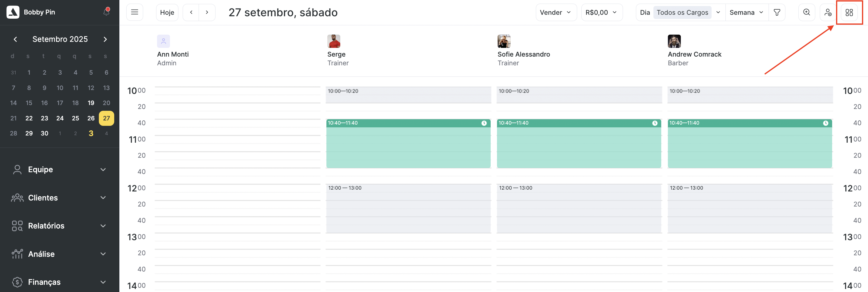Open the Relatórios menu

click(x=59, y=226)
